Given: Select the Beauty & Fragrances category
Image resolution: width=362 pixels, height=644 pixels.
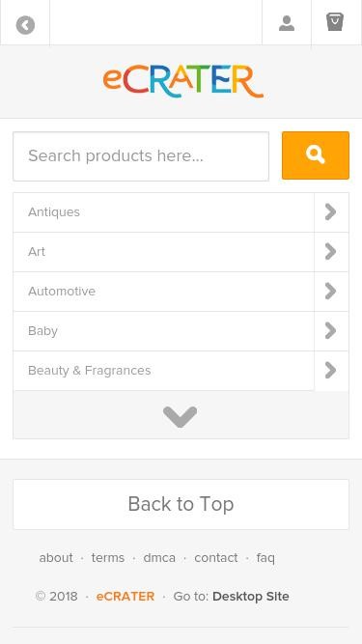Looking at the screenshot, I should coord(164,371).
